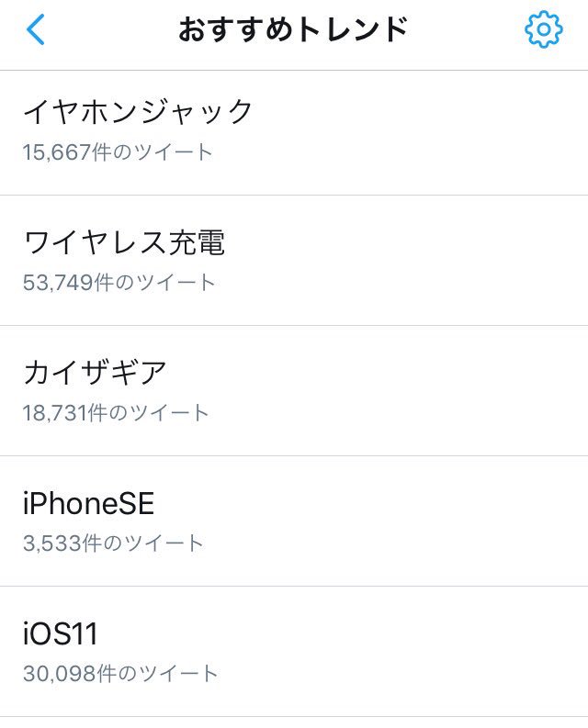Tap the 53,749件のツイート count text
This screenshot has width=588, height=728.
click(119, 282)
